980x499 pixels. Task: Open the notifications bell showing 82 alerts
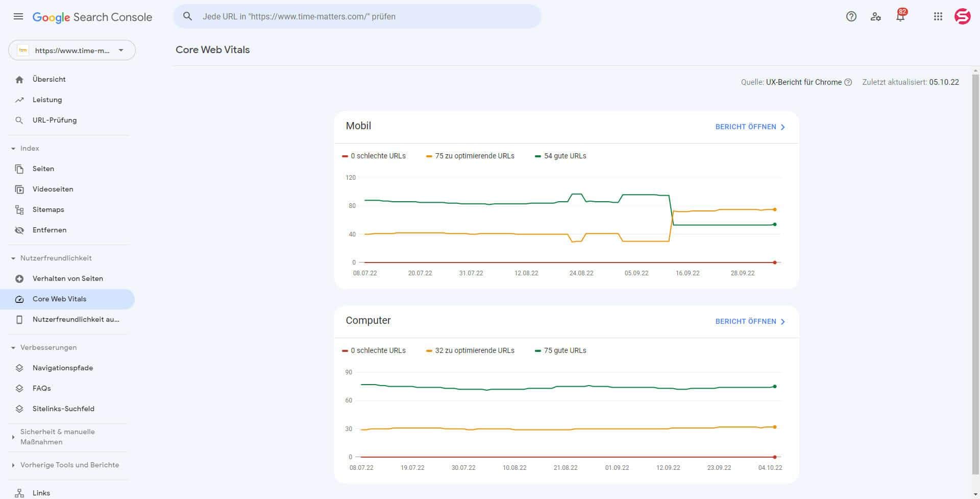[x=899, y=16]
